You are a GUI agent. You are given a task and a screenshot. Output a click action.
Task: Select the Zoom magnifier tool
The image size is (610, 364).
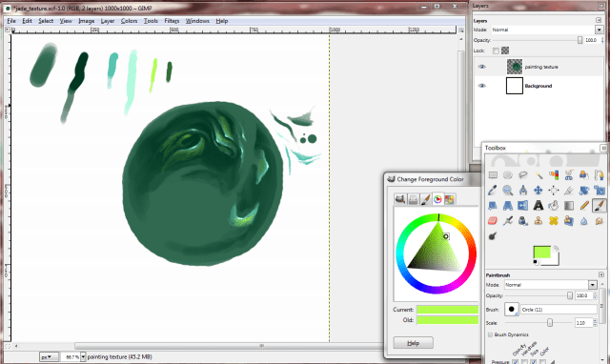508,191
